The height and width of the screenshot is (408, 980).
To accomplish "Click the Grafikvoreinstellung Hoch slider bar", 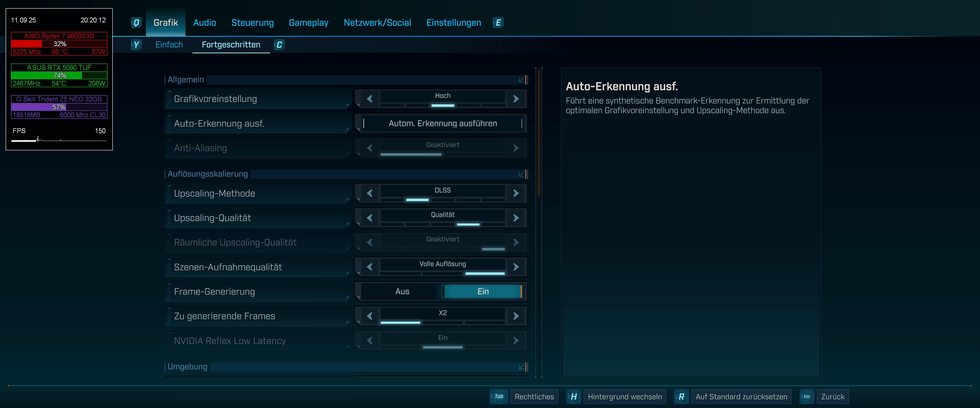I will 443,105.
